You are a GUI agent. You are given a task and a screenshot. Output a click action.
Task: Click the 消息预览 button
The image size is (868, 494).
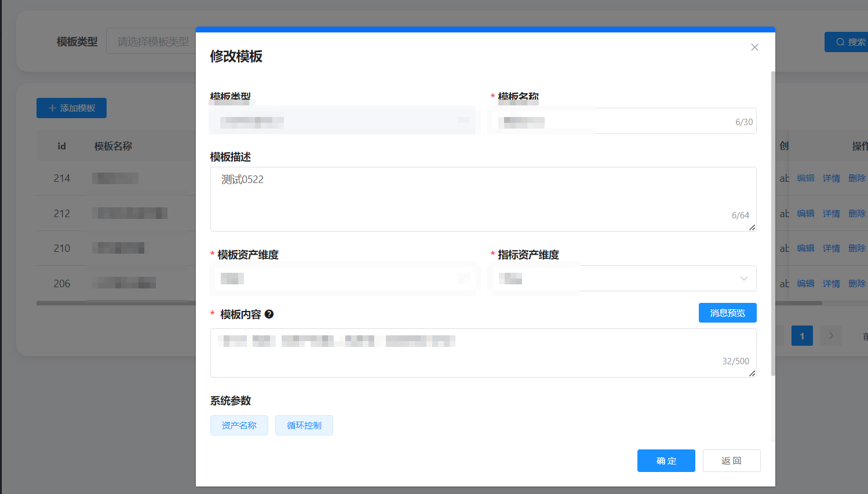(727, 313)
